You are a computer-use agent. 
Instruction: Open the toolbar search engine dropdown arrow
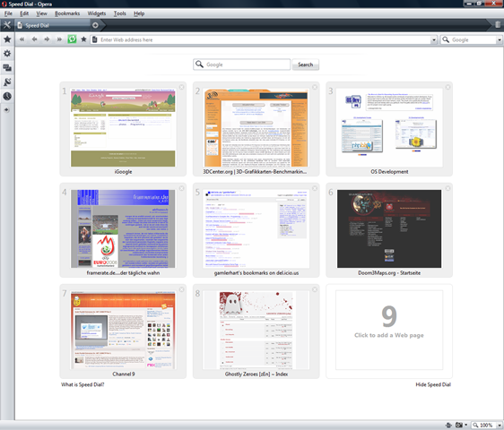(x=500, y=39)
